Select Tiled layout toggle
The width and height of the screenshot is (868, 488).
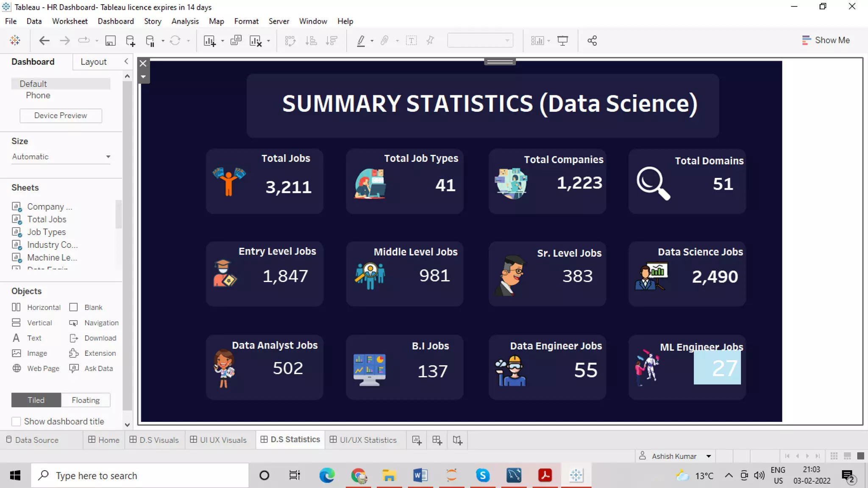[36, 400]
